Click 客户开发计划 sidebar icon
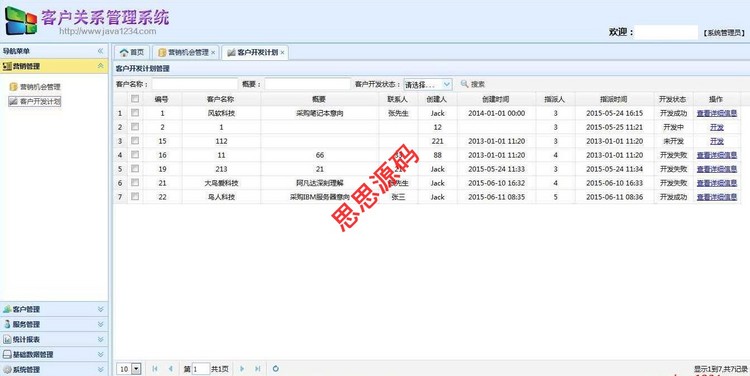This screenshot has width=750, height=376. (x=14, y=101)
